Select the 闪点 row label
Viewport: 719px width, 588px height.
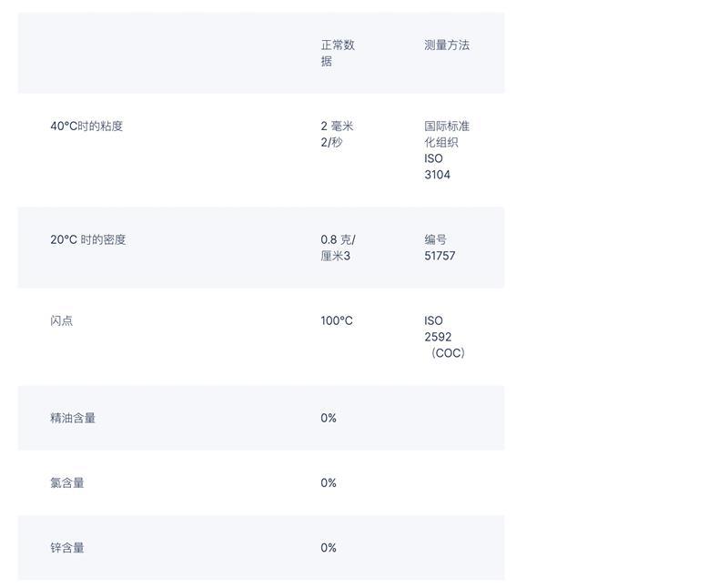click(x=62, y=320)
